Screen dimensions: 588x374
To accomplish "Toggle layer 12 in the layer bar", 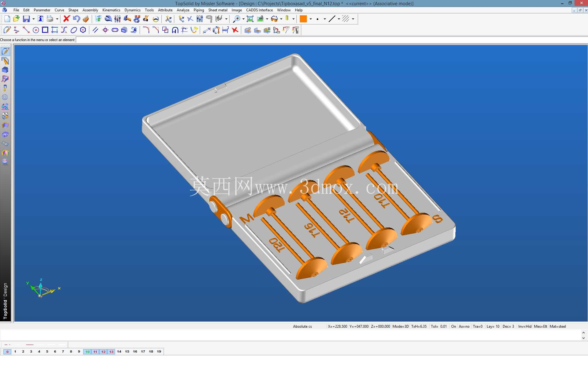I will point(103,352).
